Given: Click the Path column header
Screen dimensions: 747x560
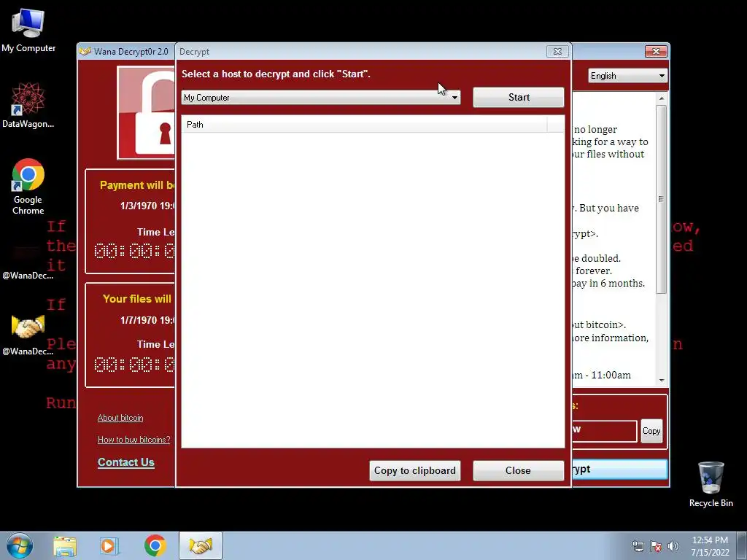Looking at the screenshot, I should [x=365, y=125].
